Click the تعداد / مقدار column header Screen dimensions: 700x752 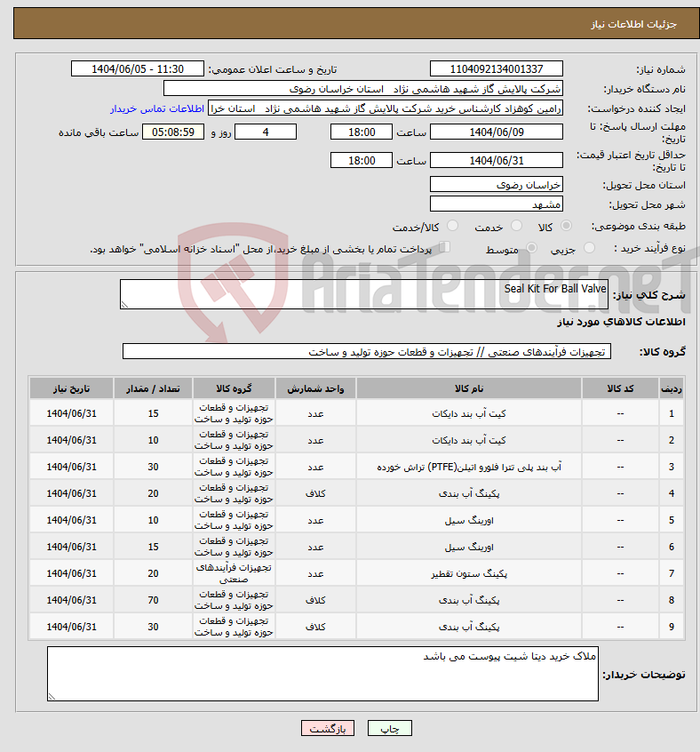click(153, 388)
